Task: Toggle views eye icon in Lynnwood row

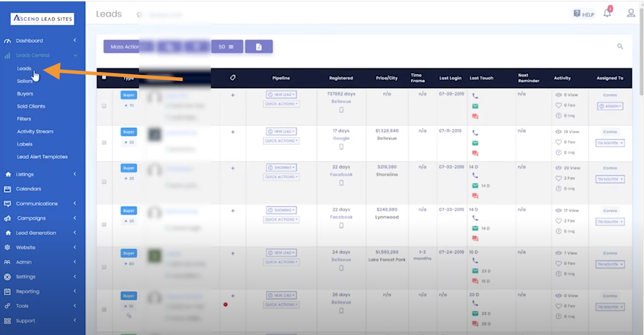Action: tap(559, 211)
